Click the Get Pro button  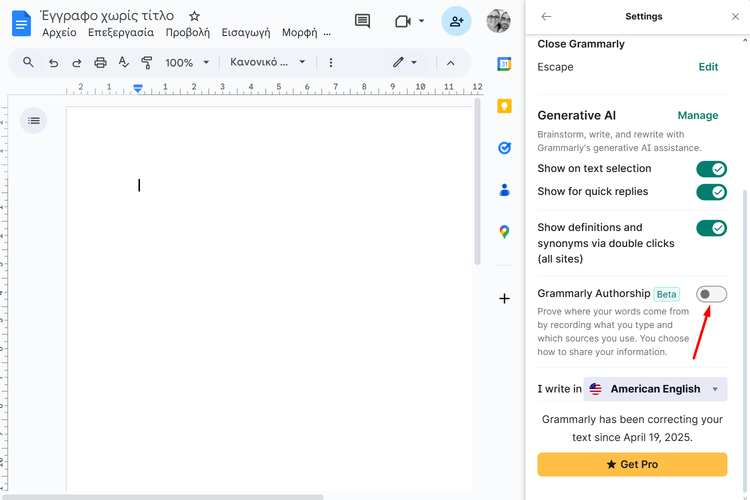point(632,464)
